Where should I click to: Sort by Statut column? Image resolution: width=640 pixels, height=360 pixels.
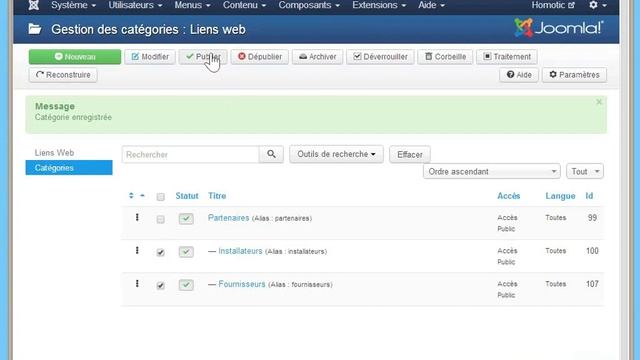[x=187, y=196]
